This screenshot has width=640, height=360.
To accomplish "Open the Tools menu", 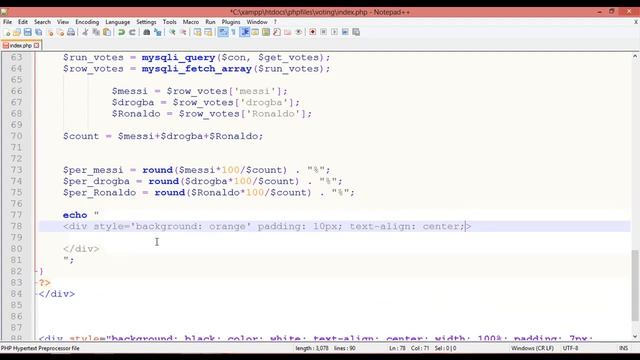I will [x=169, y=22].
